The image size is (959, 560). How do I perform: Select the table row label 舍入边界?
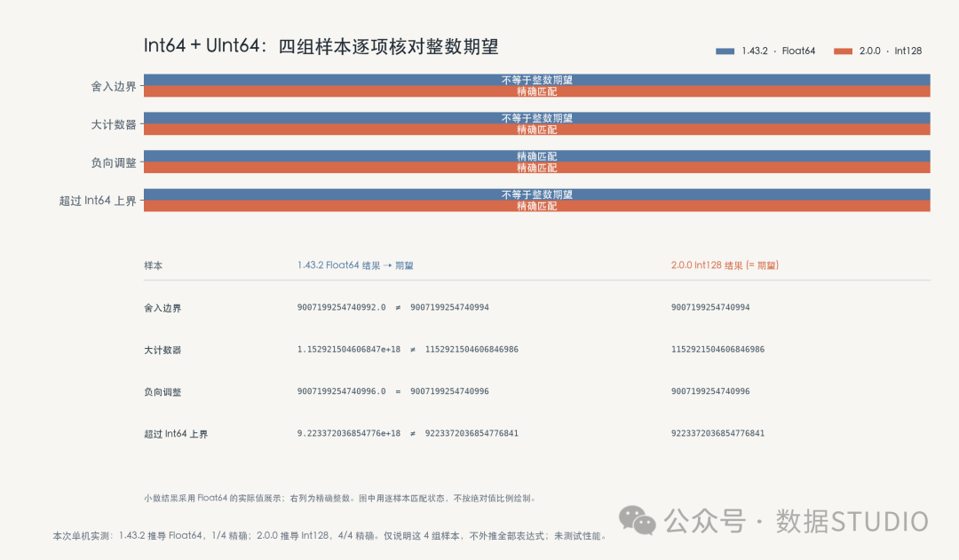click(x=162, y=308)
